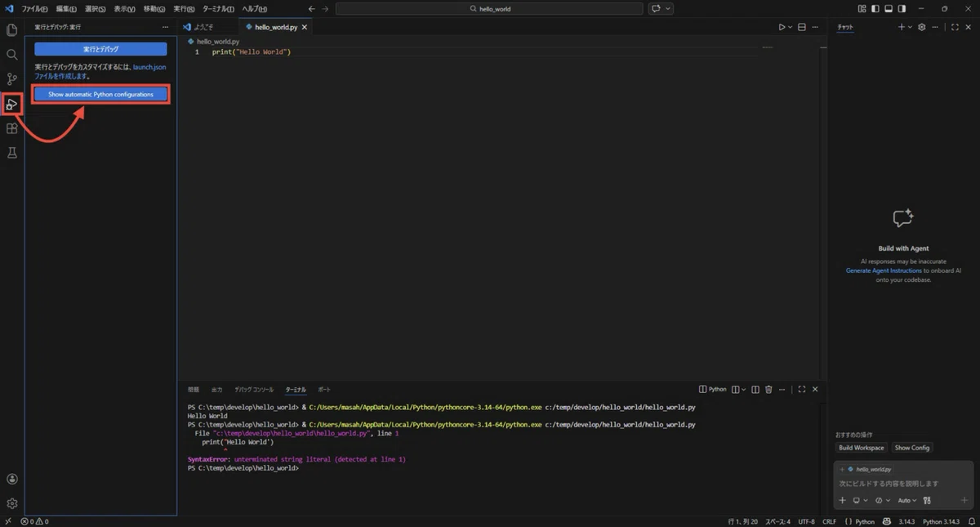Click the remote window indicator in status bar

(x=7, y=521)
